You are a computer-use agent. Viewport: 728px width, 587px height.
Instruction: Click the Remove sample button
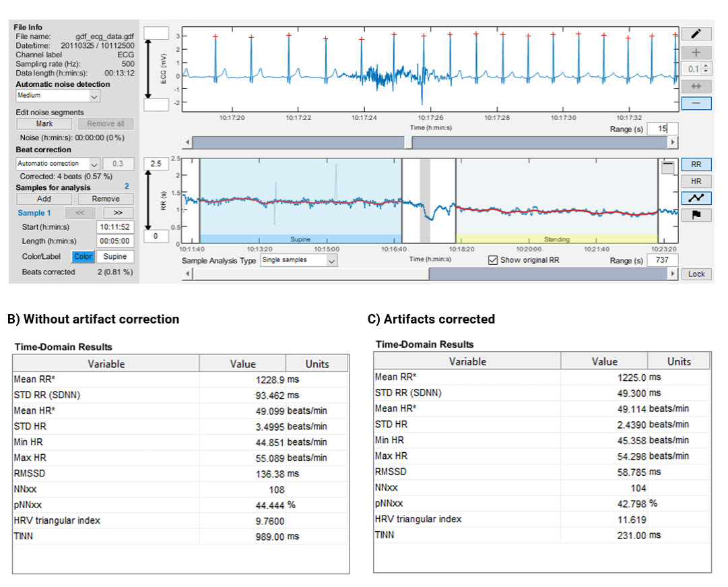point(105,198)
